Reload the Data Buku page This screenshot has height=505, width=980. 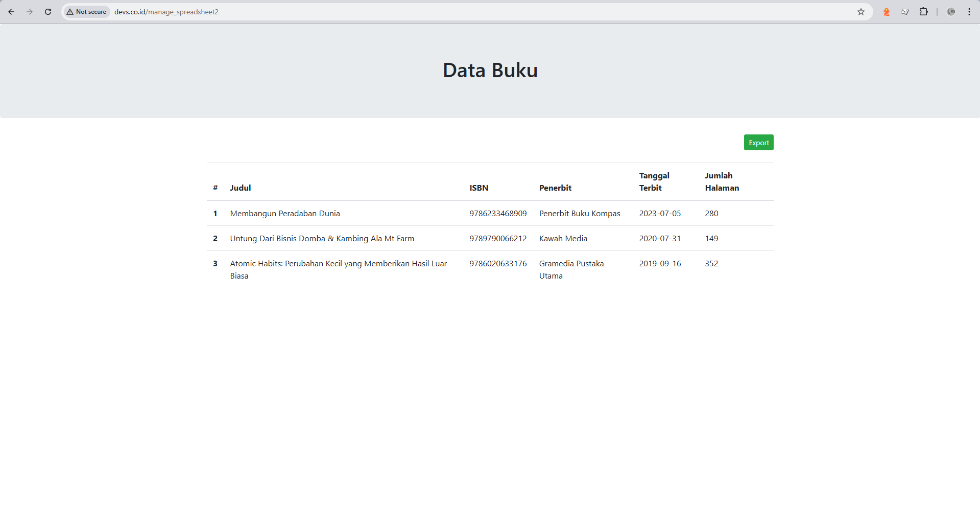pyautogui.click(x=47, y=11)
